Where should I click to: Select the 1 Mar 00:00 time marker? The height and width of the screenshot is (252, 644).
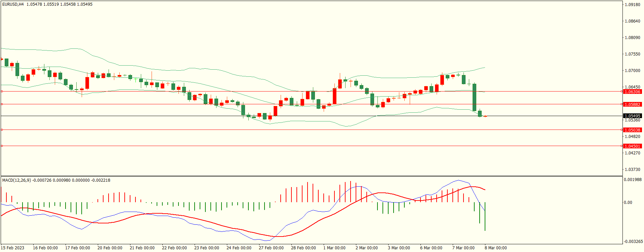[334, 248]
